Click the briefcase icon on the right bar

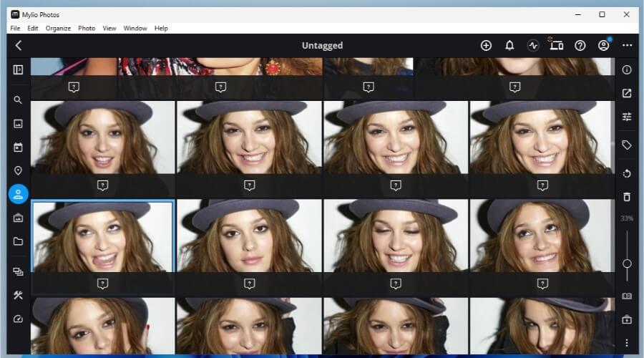627,319
